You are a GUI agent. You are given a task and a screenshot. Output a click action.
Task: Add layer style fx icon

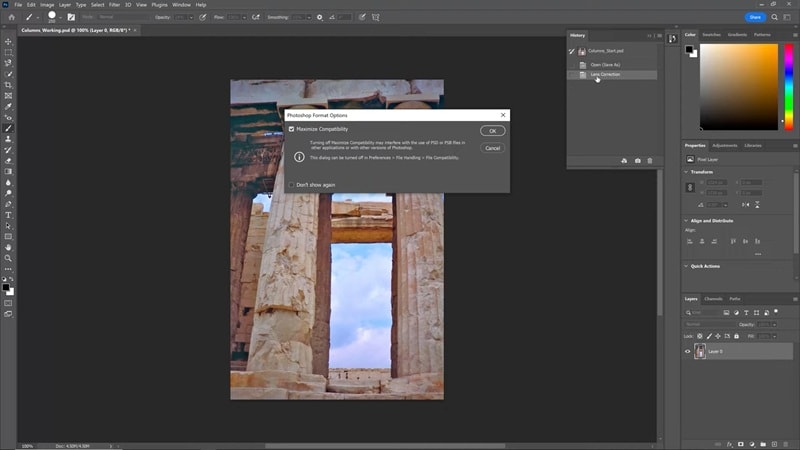[x=730, y=444]
